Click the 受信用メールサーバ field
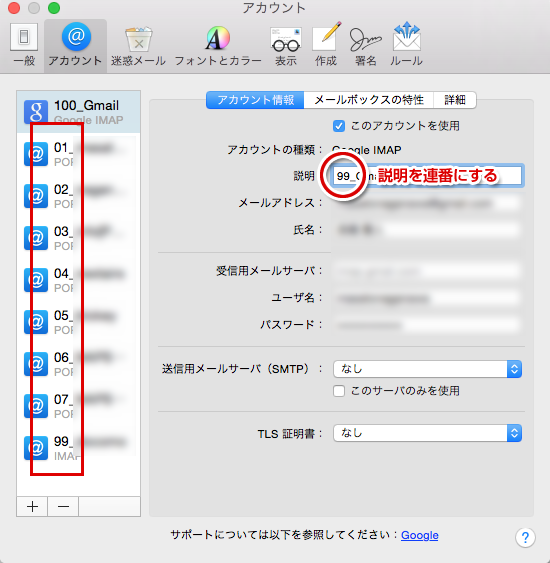The height and width of the screenshot is (563, 550). coord(427,271)
